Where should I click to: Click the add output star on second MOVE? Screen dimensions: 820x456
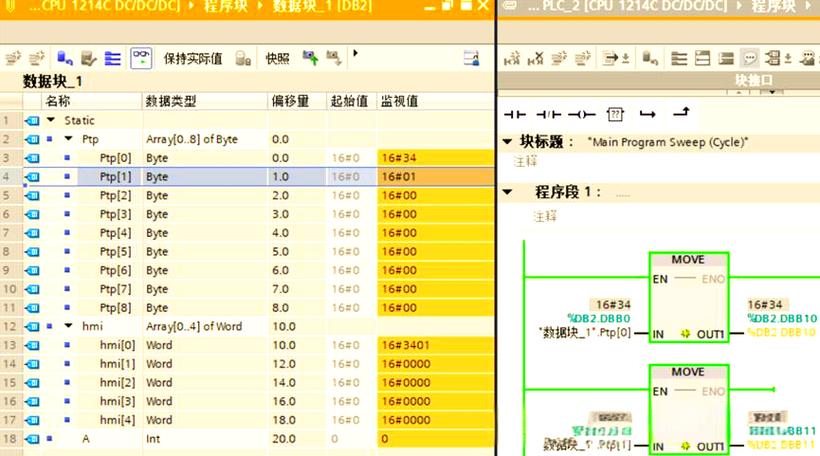click(x=685, y=446)
